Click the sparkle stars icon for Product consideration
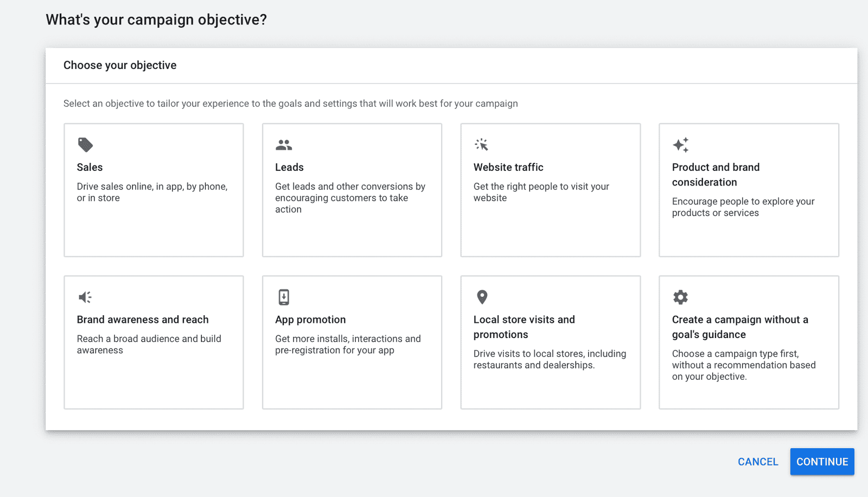This screenshot has height=497, width=868. [680, 145]
